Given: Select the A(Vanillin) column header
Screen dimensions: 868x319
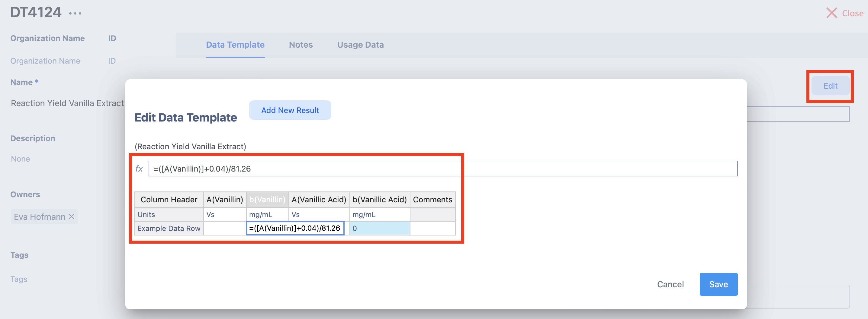Looking at the screenshot, I should click(x=224, y=200).
